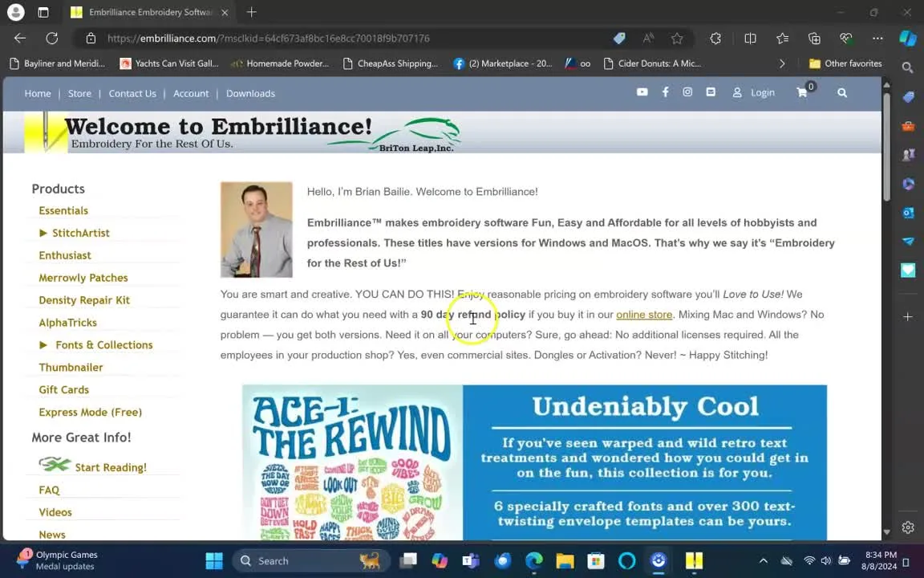Click the Read Aloud icon in address bar
The width and height of the screenshot is (924, 578).
(x=648, y=39)
